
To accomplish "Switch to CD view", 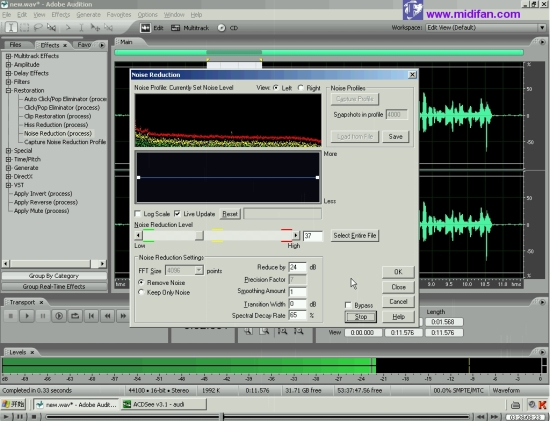I will point(228,28).
